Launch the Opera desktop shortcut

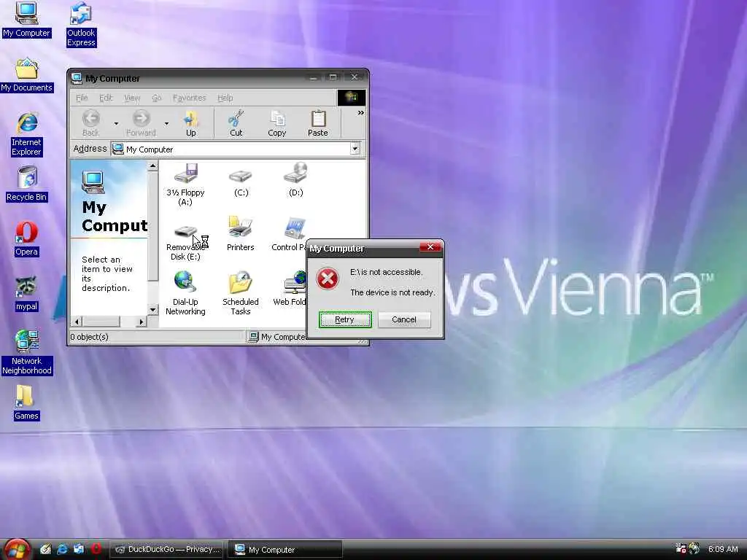27,238
